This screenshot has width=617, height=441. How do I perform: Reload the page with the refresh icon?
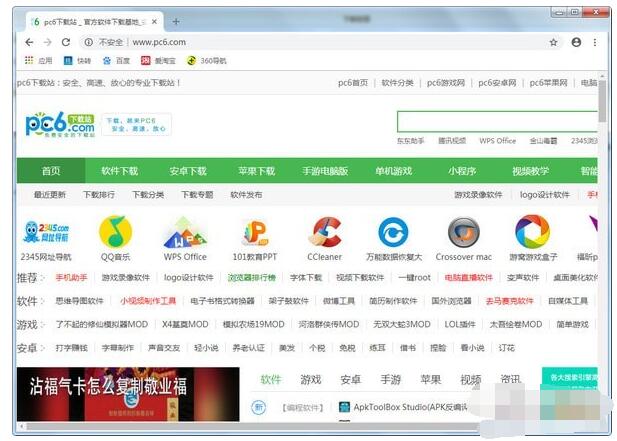(66, 42)
